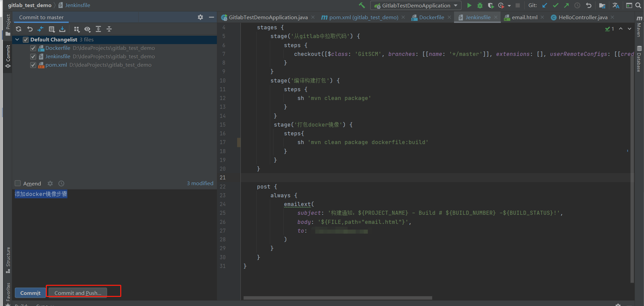Open Project tool window sidebar

8,25
